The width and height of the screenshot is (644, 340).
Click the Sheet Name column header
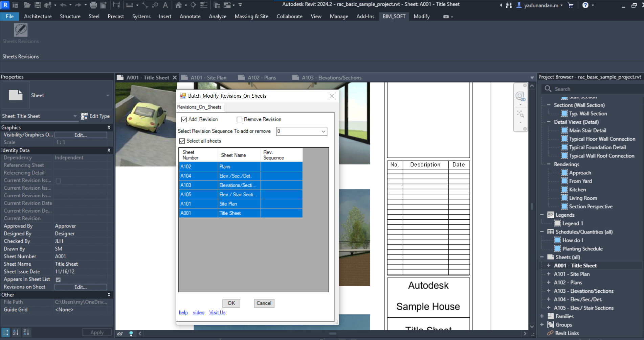[x=239, y=155]
